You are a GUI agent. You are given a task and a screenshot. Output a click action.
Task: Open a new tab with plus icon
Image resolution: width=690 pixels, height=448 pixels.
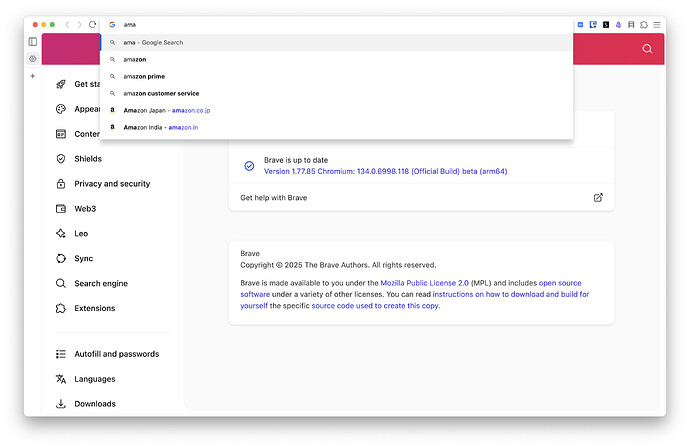point(32,76)
